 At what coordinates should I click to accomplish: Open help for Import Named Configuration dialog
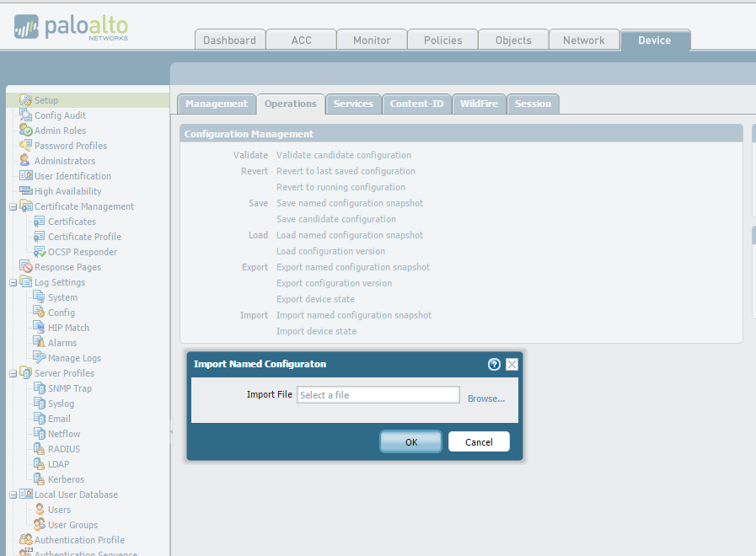494,364
